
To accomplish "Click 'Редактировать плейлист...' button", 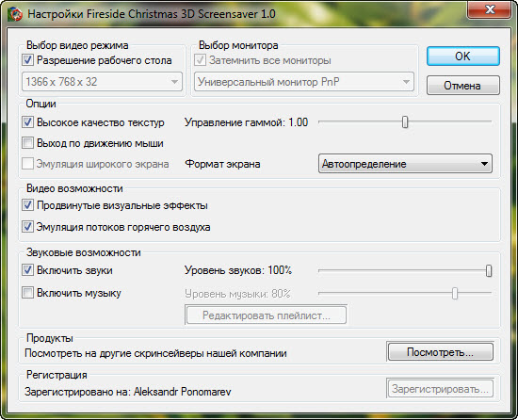I will (x=267, y=315).
